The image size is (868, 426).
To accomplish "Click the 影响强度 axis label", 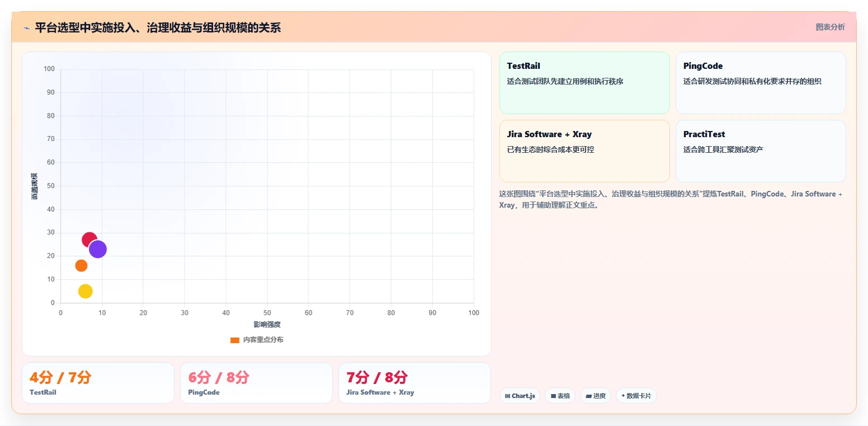I will point(267,325).
